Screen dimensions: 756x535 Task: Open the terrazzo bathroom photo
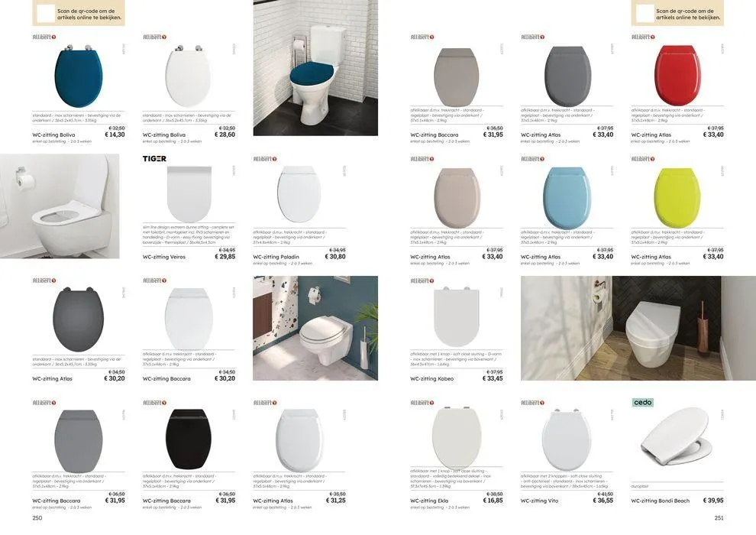(315, 328)
